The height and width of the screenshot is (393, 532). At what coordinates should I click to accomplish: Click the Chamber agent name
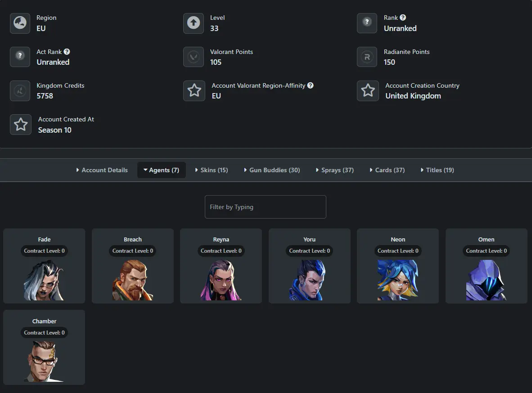click(x=44, y=321)
